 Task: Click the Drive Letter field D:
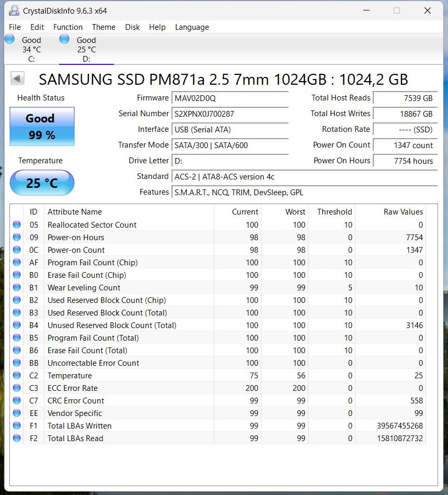click(230, 161)
